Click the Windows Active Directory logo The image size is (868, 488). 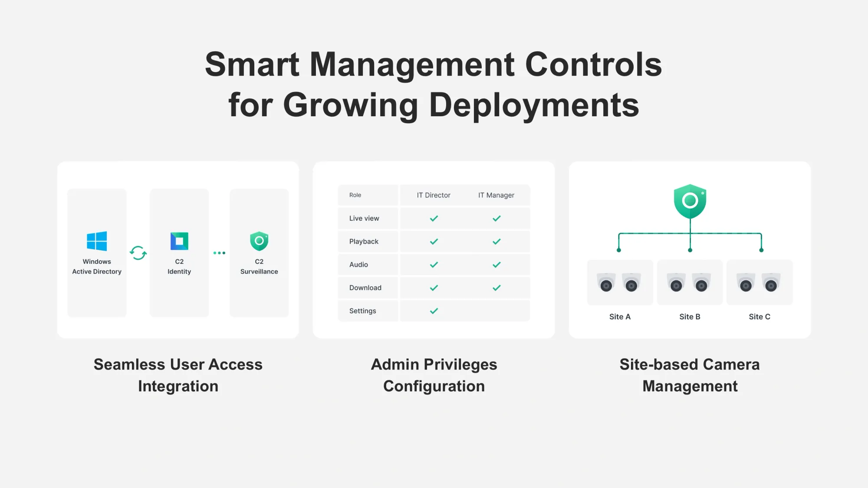point(97,241)
